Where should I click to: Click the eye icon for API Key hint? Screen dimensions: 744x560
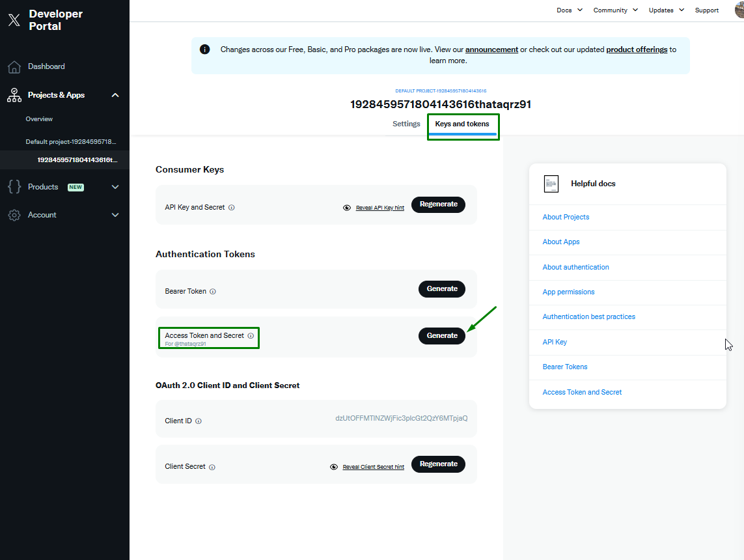pyautogui.click(x=347, y=208)
